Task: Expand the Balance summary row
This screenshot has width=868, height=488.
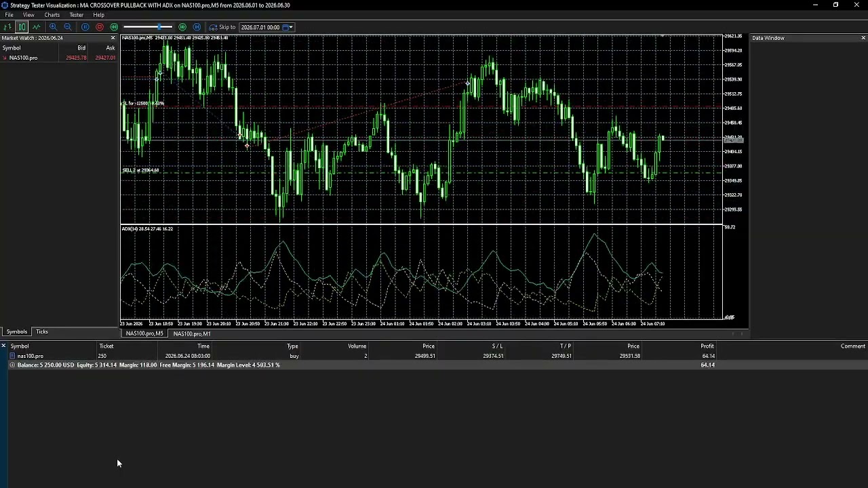Action: 12,365
